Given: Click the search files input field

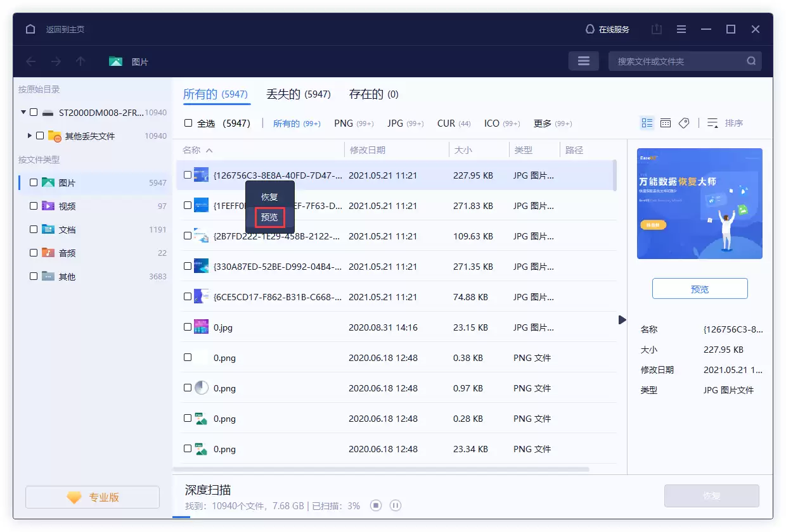Looking at the screenshot, I should pyautogui.click(x=678, y=61).
